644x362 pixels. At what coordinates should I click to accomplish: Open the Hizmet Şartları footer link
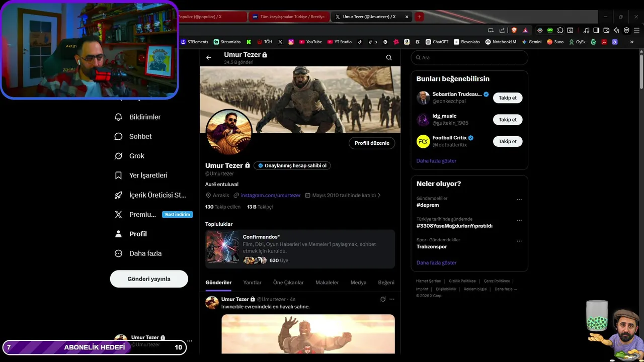[429, 281]
